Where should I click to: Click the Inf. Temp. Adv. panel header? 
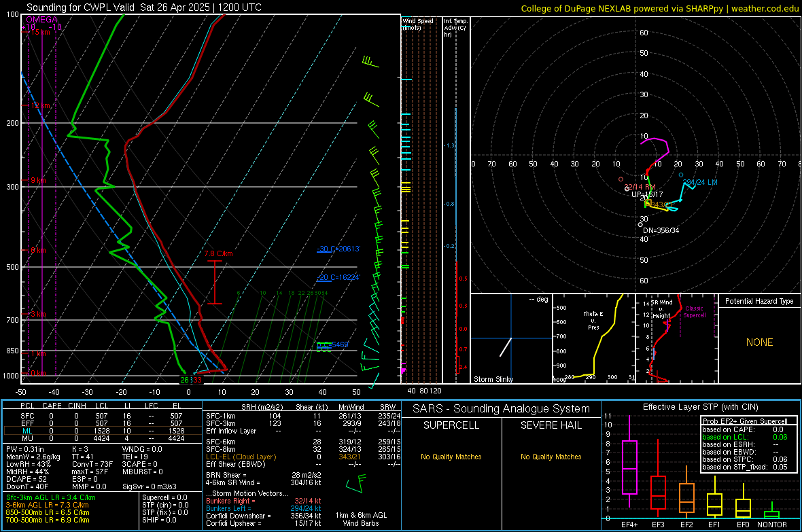pyautogui.click(x=455, y=28)
